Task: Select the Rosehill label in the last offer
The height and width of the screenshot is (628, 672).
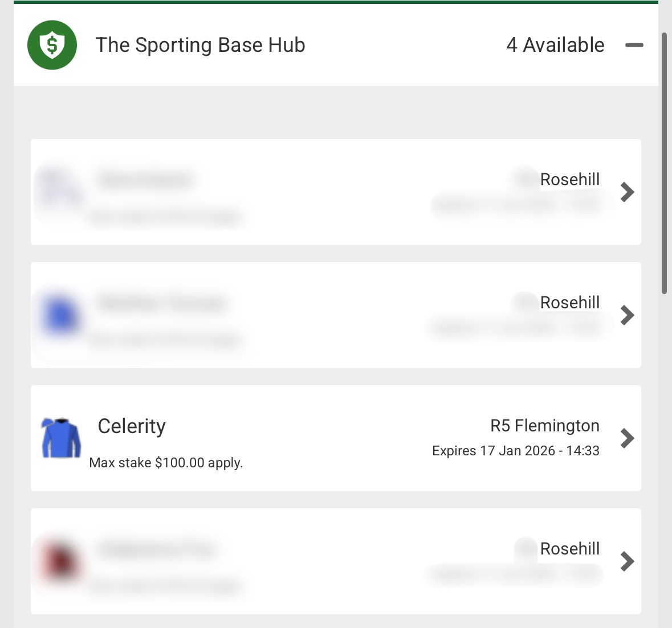Action: point(569,549)
